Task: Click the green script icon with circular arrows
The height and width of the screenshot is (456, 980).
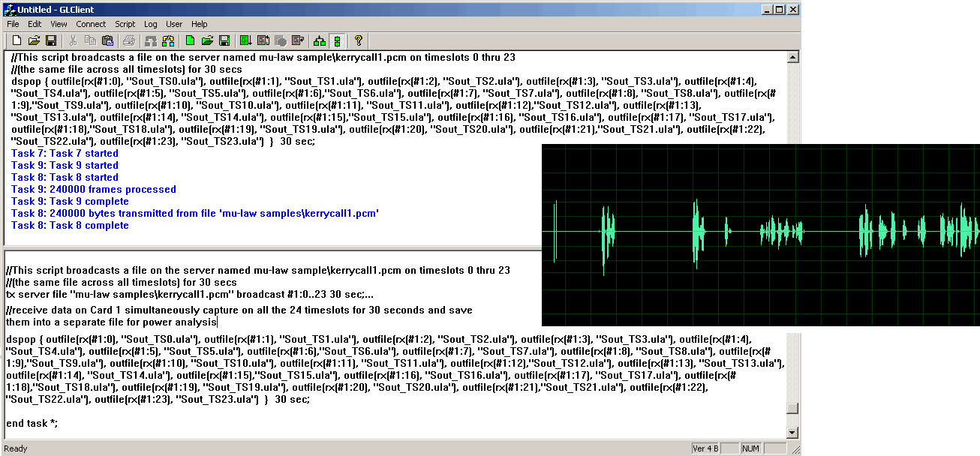Action: point(263,40)
